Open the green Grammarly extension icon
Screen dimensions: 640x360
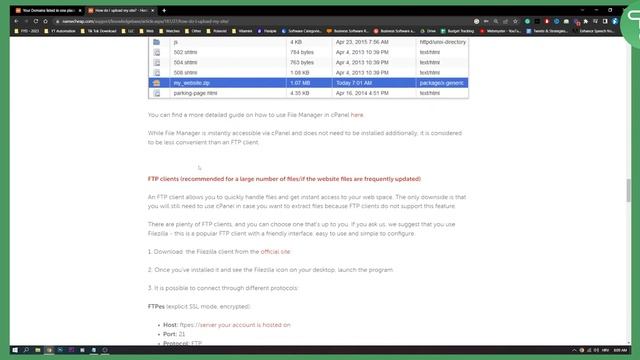[x=527, y=21]
